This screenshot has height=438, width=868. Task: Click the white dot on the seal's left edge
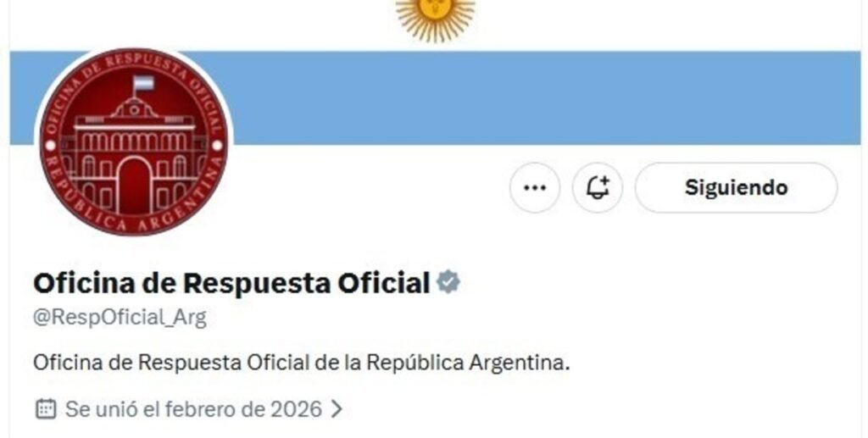point(50,146)
